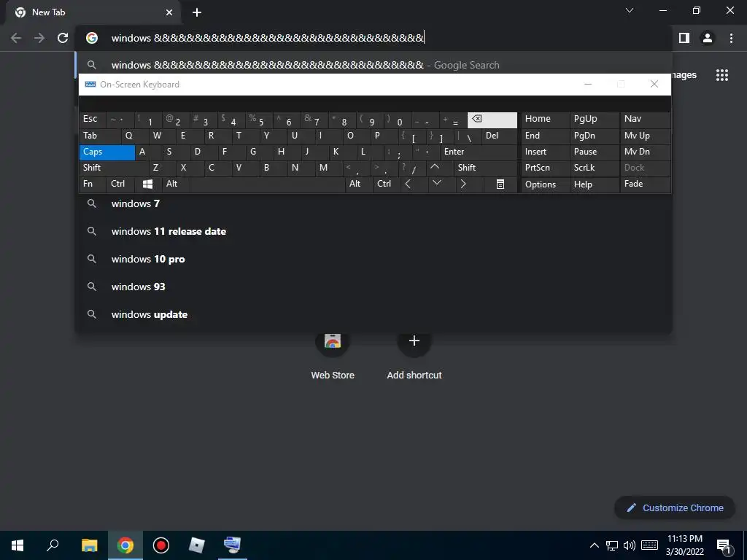Open the red record app in taskbar

(161, 545)
